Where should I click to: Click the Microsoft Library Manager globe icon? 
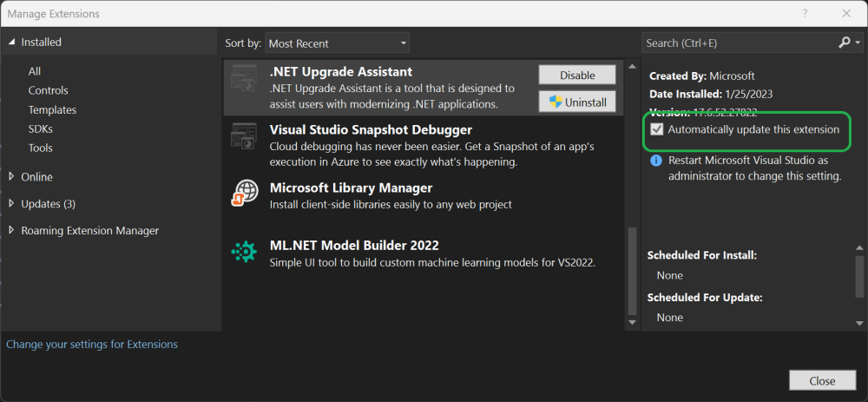pyautogui.click(x=245, y=194)
